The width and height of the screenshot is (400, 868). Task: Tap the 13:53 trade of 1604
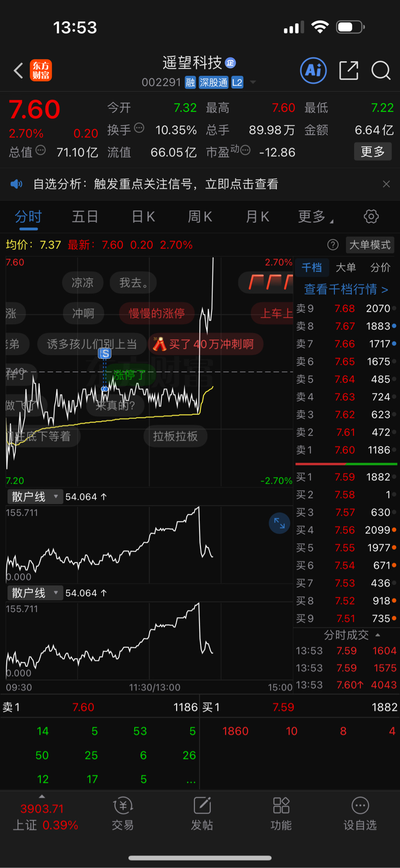click(346, 651)
